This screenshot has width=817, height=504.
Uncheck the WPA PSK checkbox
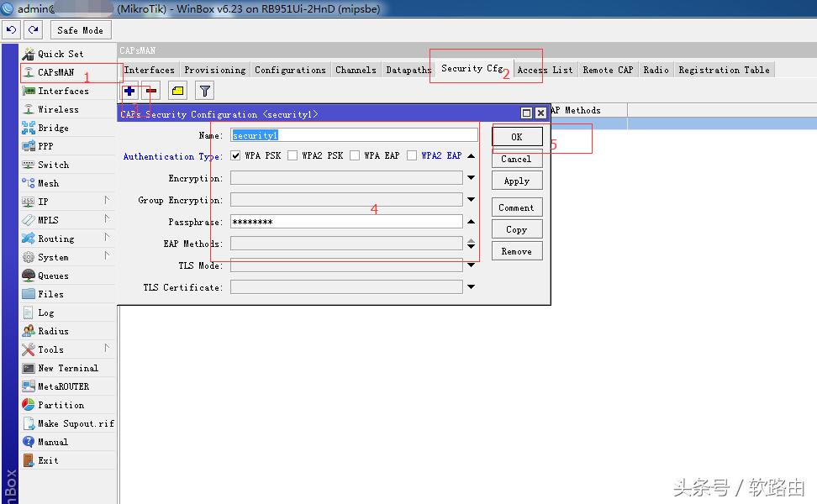(235, 155)
